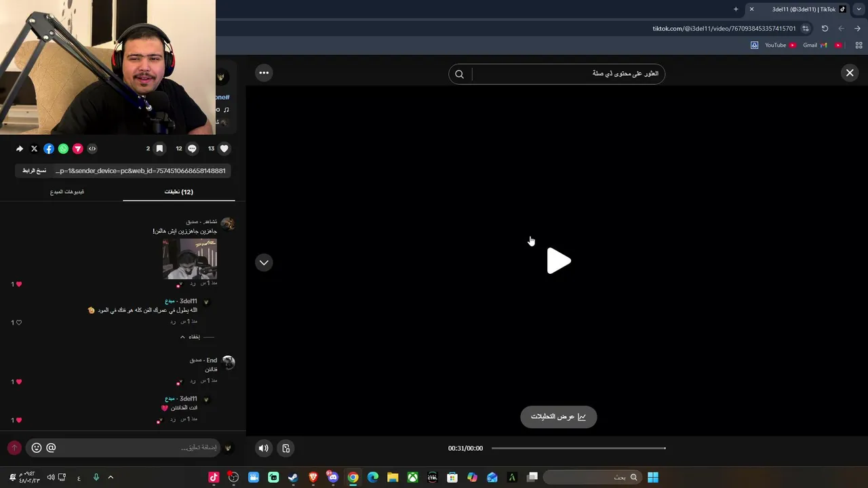Go forward using the browser forward arrow
This screenshot has width=868, height=488.
(x=841, y=28)
